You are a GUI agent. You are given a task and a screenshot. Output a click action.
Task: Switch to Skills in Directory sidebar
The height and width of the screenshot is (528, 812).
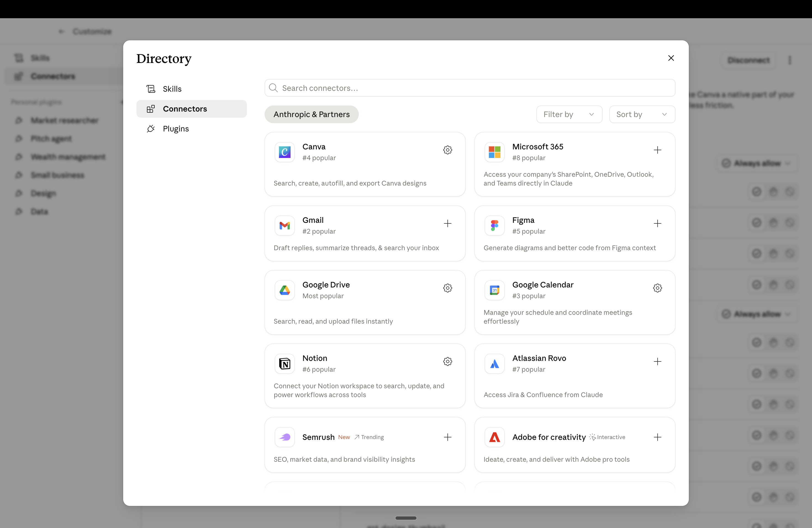(191, 89)
